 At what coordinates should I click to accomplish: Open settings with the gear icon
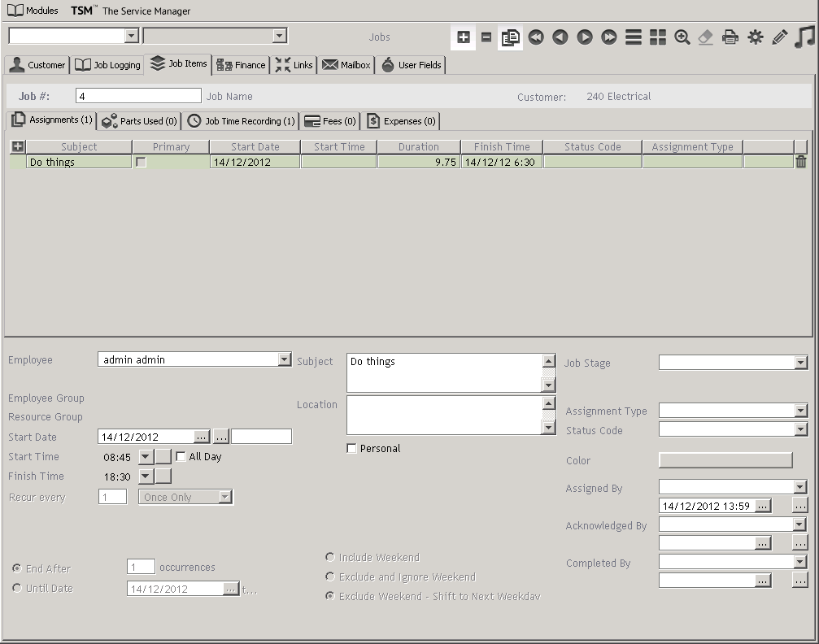756,37
